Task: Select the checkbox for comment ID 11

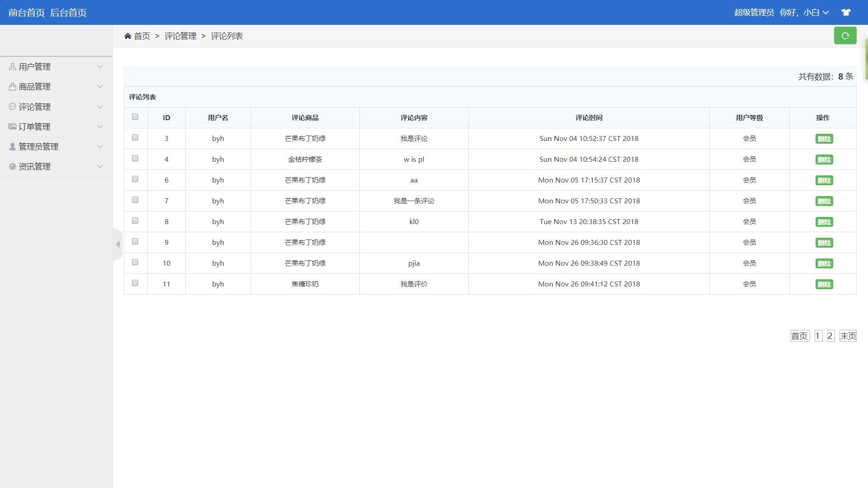Action: 135,283
